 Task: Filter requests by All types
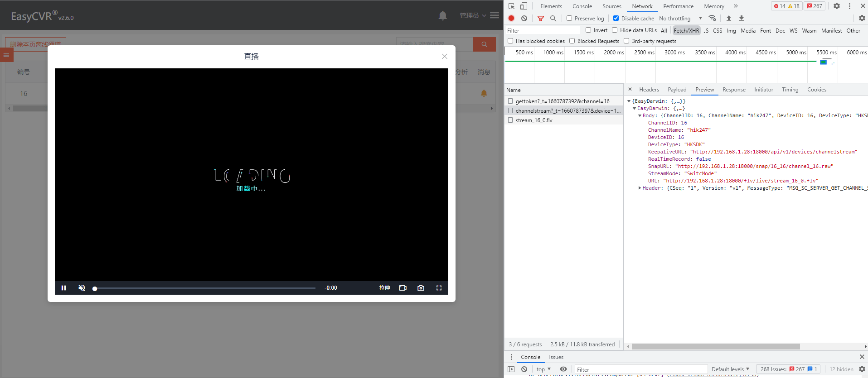664,30
